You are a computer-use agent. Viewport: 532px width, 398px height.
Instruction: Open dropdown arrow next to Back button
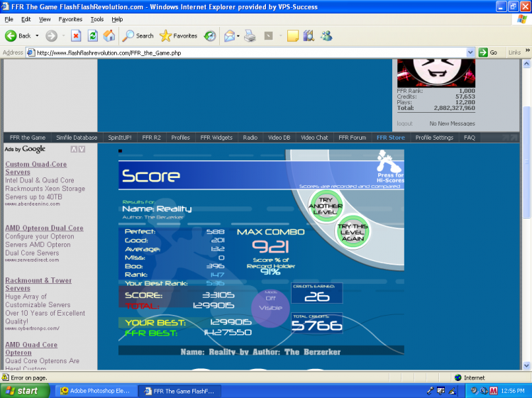[37, 35]
